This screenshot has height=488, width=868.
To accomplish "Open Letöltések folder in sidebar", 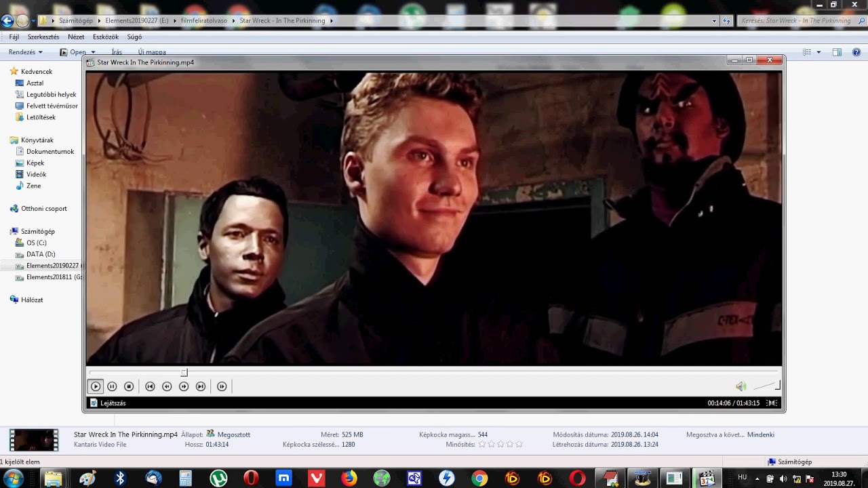I will point(41,117).
